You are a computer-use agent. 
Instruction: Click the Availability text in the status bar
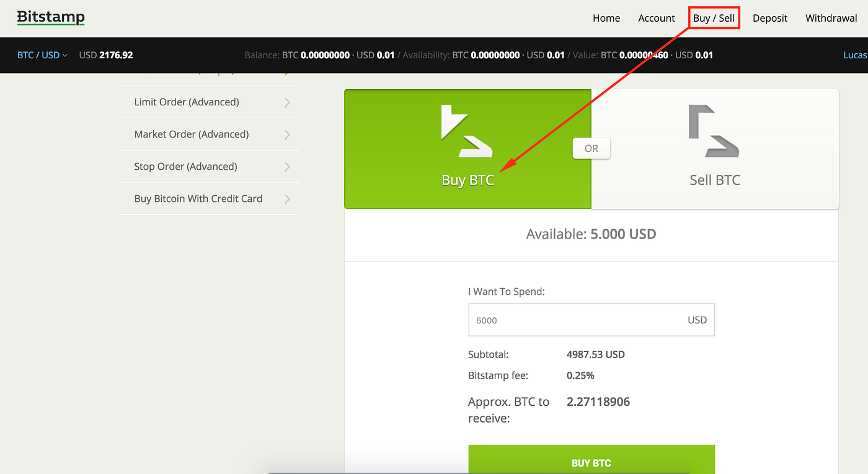484,55
